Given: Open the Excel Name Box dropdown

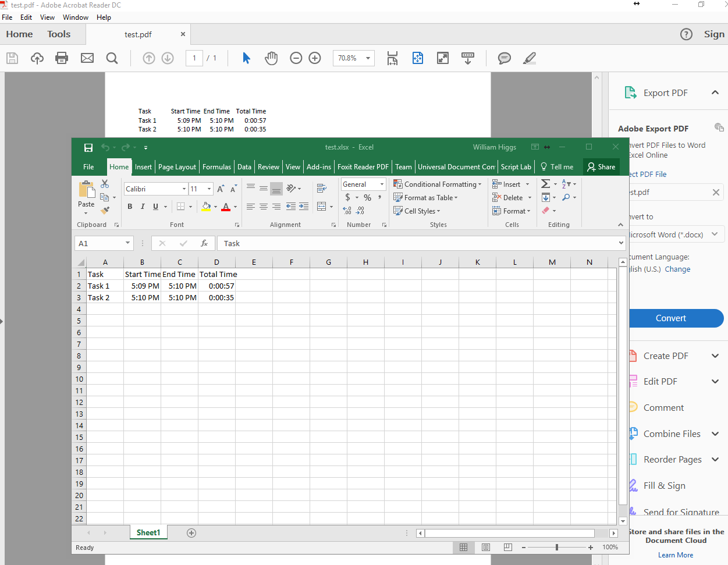Looking at the screenshot, I should pos(127,243).
